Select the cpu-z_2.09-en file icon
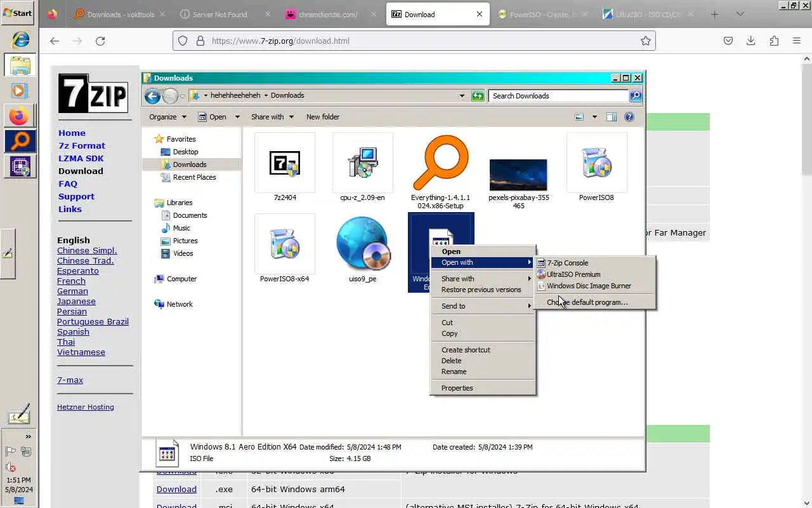This screenshot has height=508, width=812. pyautogui.click(x=363, y=163)
